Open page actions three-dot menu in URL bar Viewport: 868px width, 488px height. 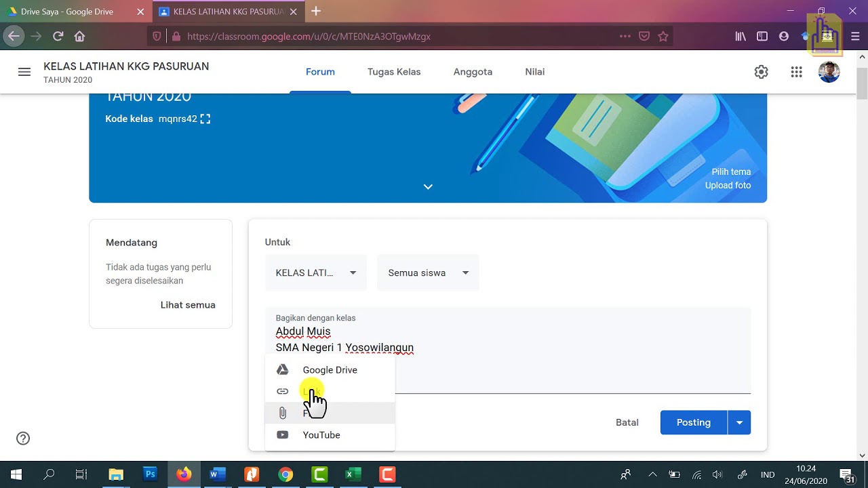tap(625, 37)
